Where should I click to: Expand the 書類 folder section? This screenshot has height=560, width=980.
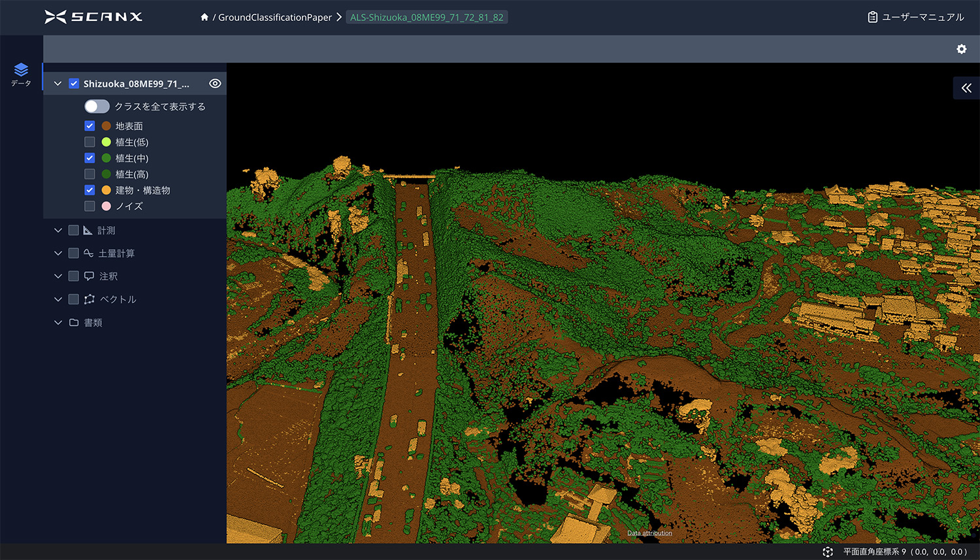coord(57,323)
